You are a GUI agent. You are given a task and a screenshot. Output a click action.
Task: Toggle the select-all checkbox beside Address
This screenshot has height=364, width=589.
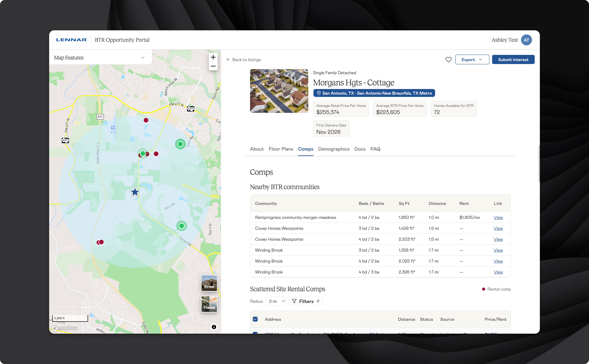(255, 319)
